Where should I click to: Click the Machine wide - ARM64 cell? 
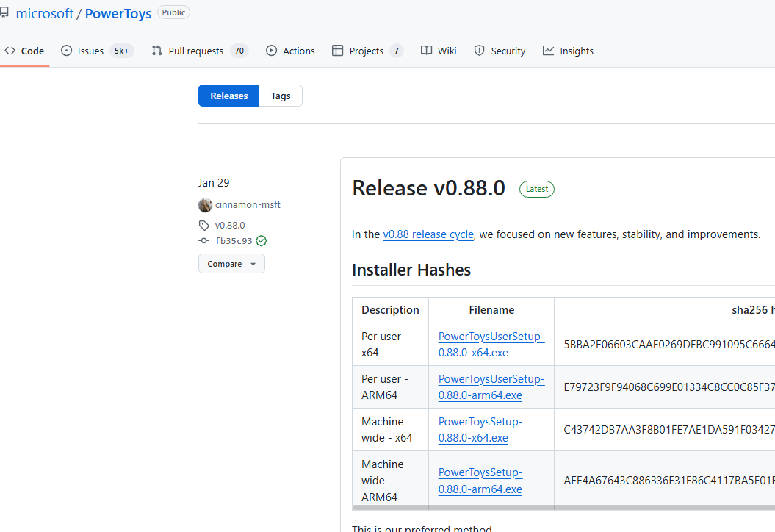(391, 480)
